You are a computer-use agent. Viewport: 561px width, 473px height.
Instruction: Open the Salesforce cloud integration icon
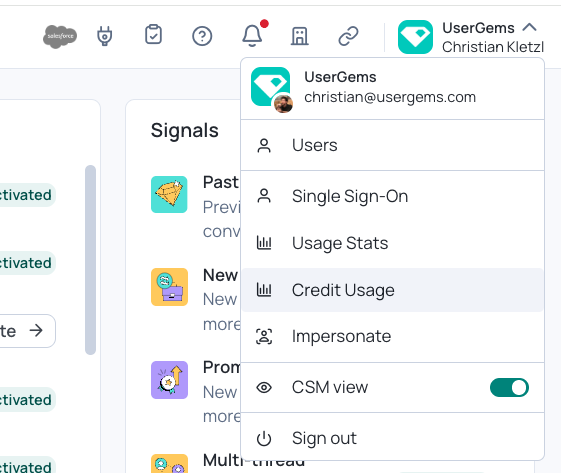click(x=60, y=36)
